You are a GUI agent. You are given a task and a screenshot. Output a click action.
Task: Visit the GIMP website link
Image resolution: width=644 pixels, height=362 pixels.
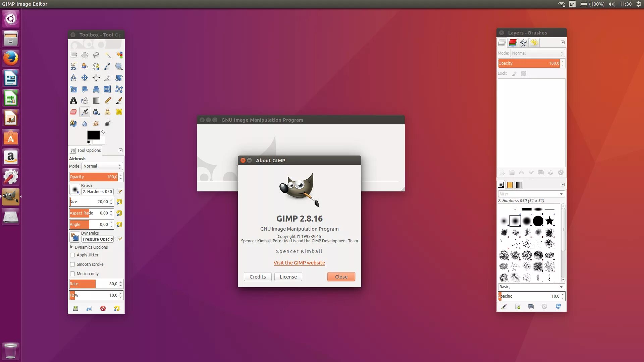pos(299,263)
